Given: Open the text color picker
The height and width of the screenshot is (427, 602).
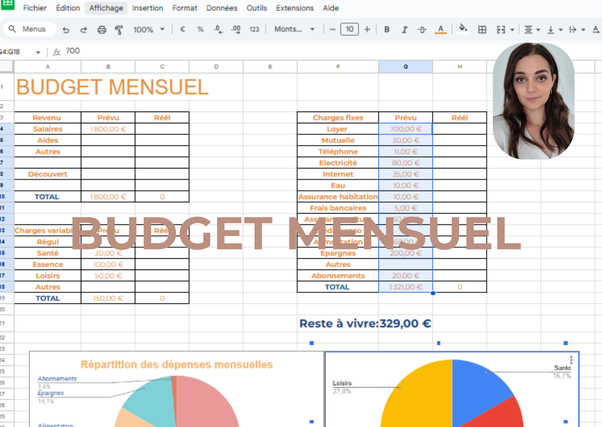Looking at the screenshot, I should (x=440, y=29).
